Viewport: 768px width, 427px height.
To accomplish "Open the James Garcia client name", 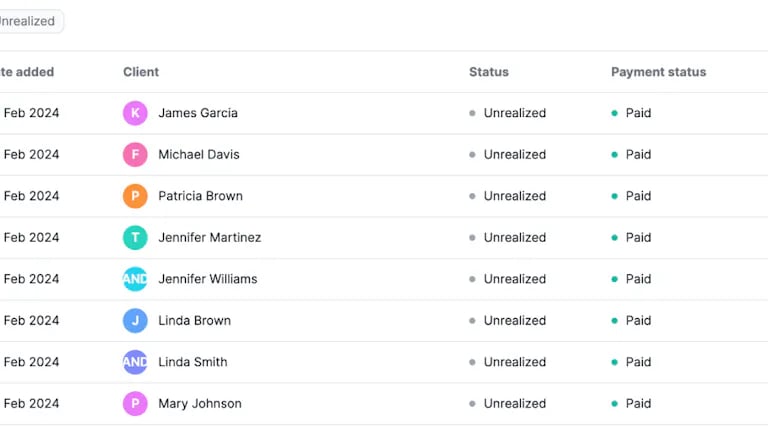I will pyautogui.click(x=198, y=113).
